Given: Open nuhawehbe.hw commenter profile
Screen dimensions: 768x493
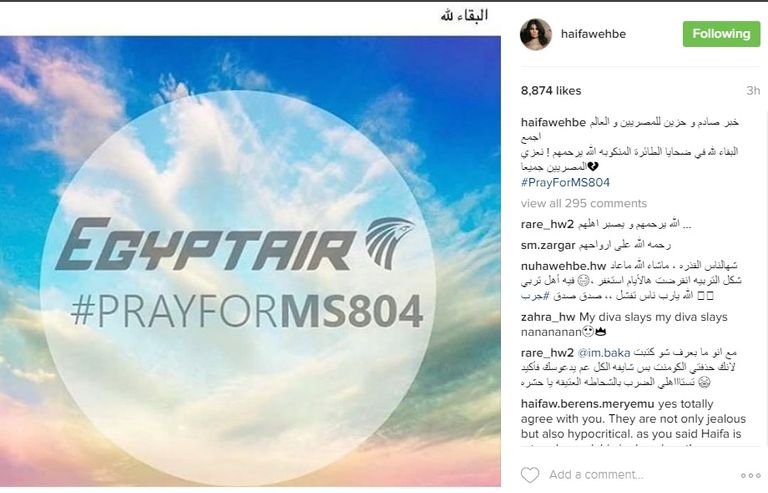Looking at the screenshot, I should [563, 266].
